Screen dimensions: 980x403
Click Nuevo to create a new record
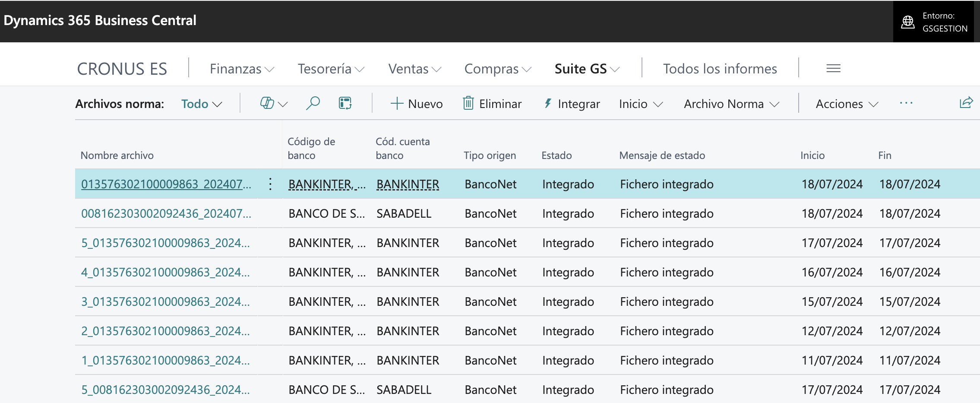tap(417, 104)
